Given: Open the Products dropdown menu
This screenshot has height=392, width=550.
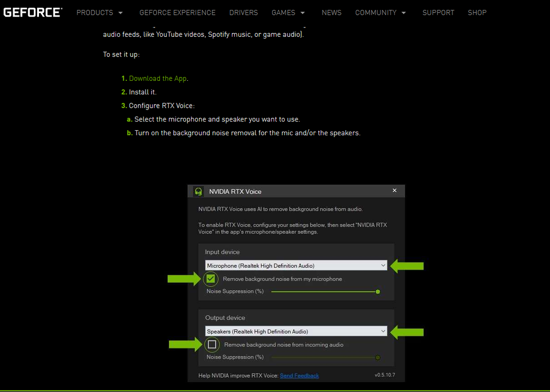Looking at the screenshot, I should [99, 13].
